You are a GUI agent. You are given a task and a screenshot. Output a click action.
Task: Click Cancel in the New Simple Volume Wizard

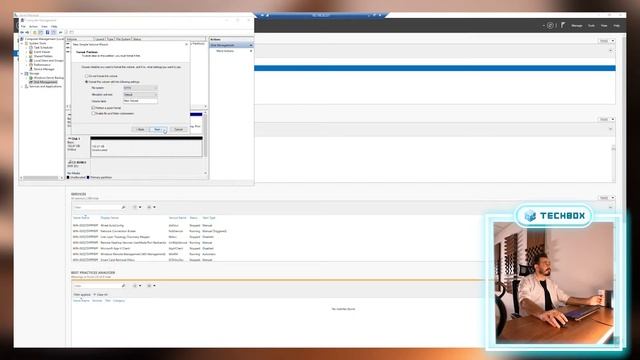178,129
